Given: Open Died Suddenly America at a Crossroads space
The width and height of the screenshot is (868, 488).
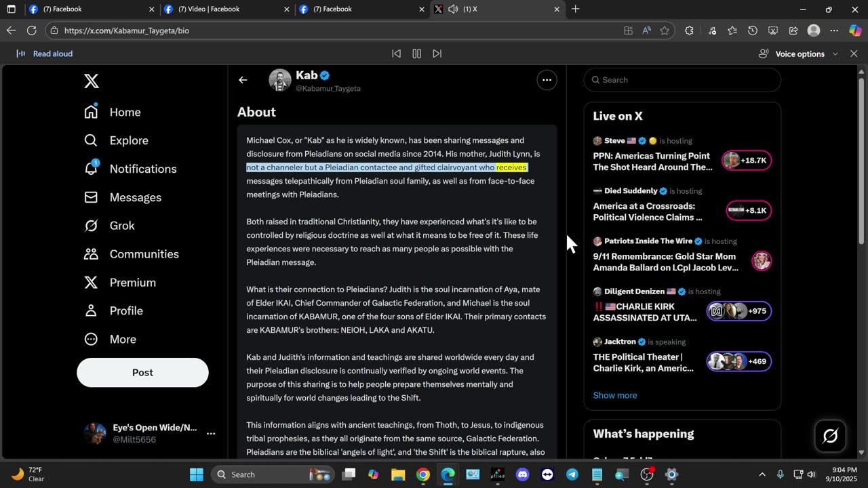Looking at the screenshot, I should point(682,205).
